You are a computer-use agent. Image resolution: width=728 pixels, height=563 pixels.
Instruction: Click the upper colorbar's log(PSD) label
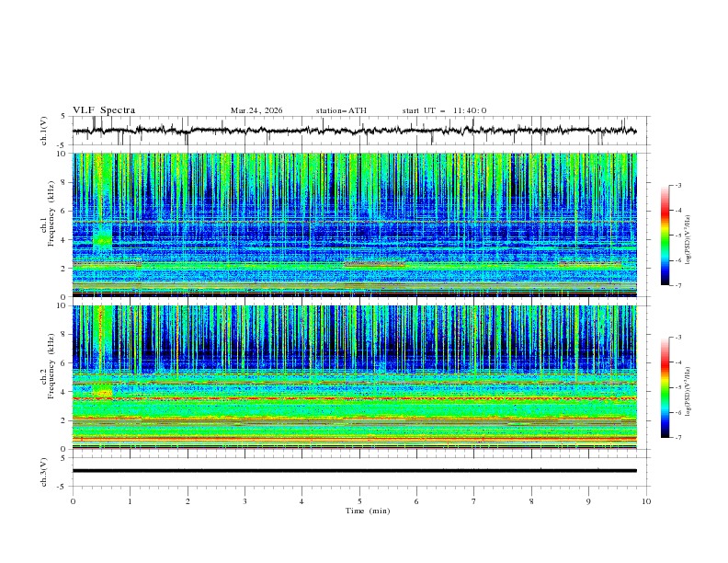[x=688, y=240]
